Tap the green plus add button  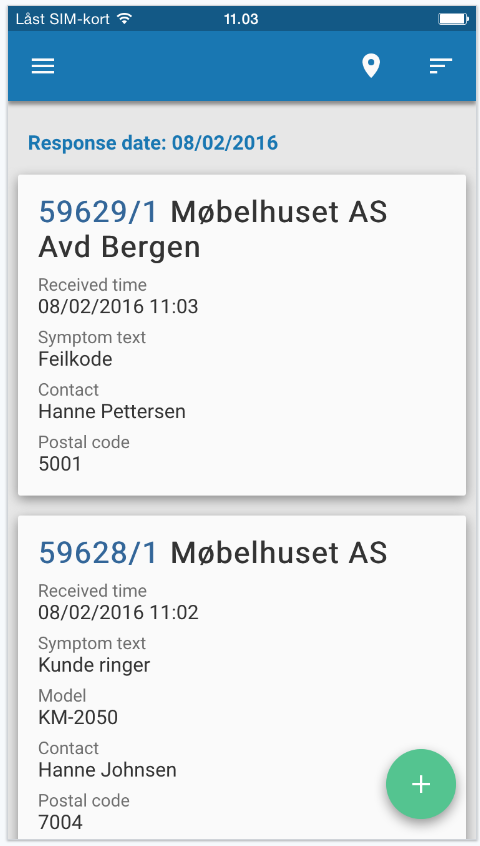pyautogui.click(x=421, y=784)
